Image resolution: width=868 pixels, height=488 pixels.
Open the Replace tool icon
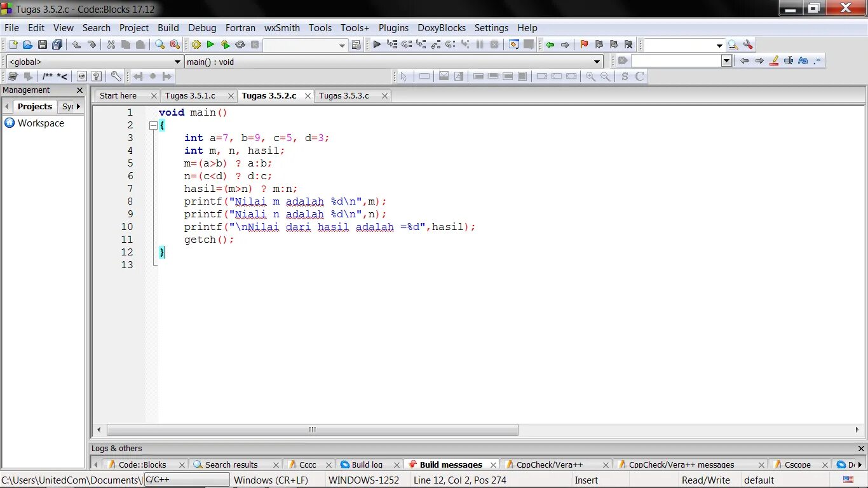click(x=175, y=44)
